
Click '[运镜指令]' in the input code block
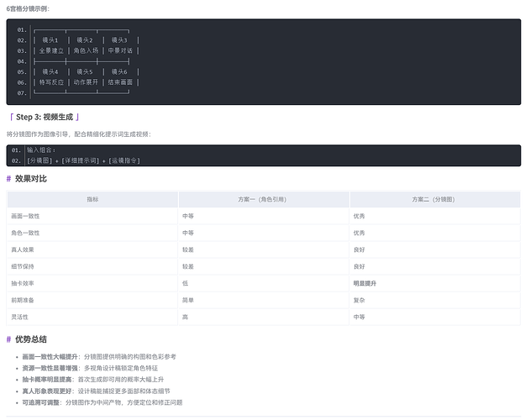pos(124,160)
